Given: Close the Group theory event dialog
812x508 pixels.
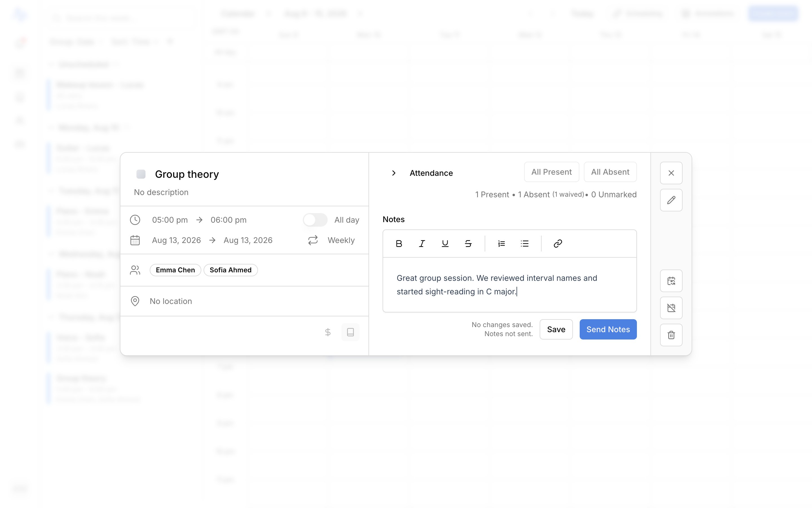Looking at the screenshot, I should 671,173.
